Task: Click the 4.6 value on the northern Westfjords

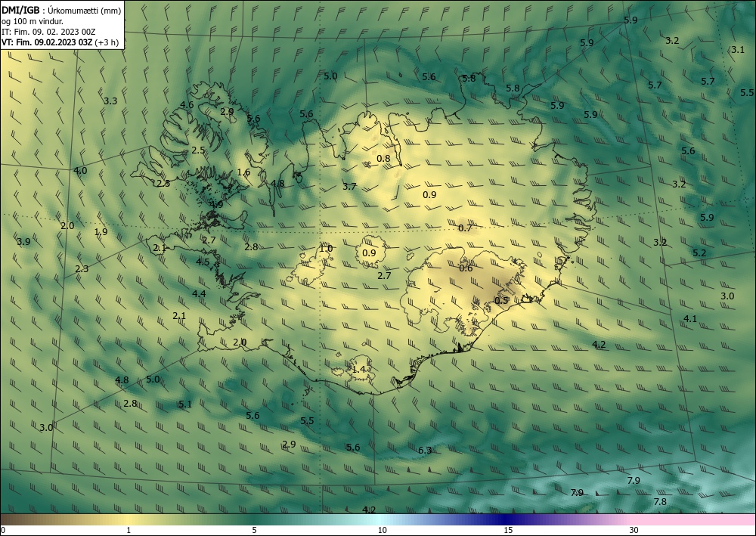Action: click(x=187, y=104)
